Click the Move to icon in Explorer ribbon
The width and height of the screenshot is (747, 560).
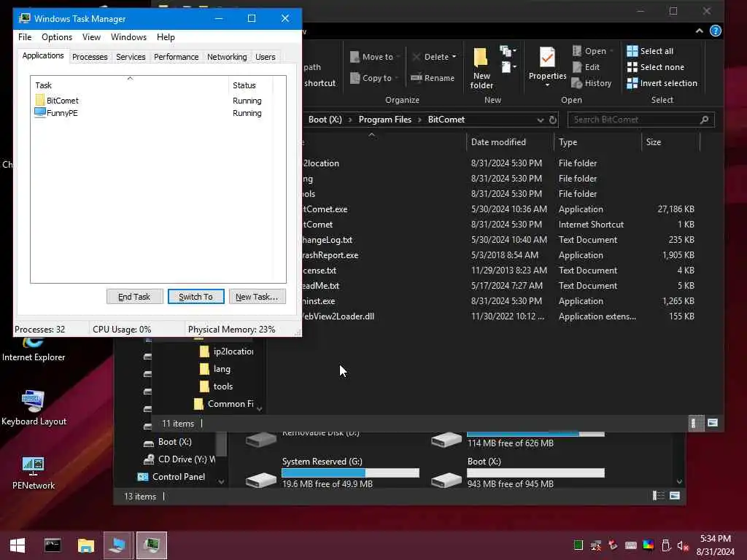point(355,57)
